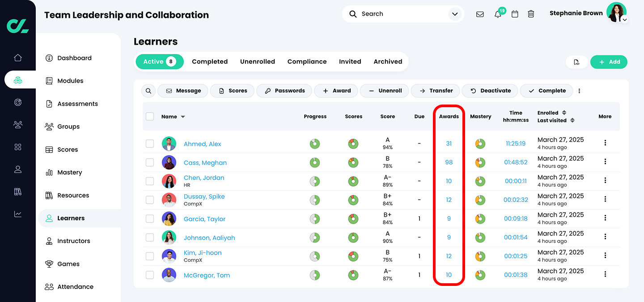Open the Compliance tab
The width and height of the screenshot is (644, 302).
pyautogui.click(x=307, y=62)
